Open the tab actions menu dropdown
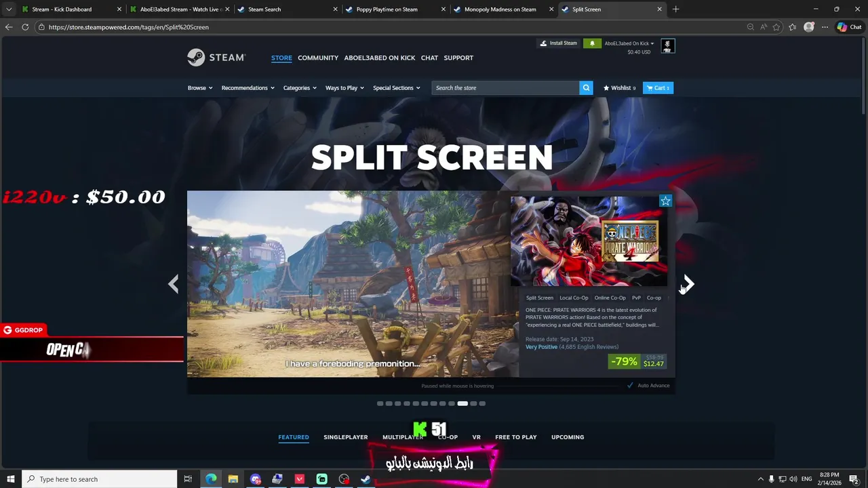The image size is (868, 488). click(9, 9)
